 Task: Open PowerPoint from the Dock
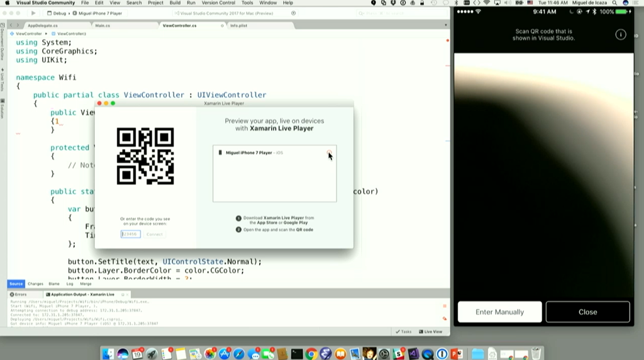457,354
